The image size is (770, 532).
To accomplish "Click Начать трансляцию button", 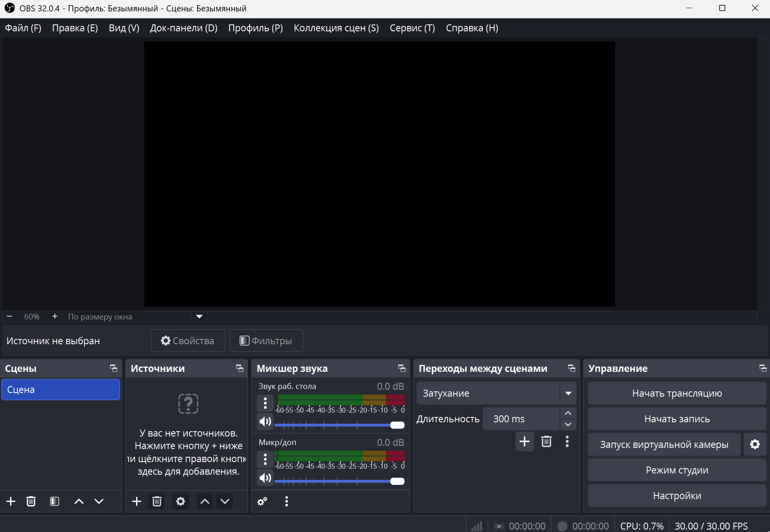I will point(676,393).
